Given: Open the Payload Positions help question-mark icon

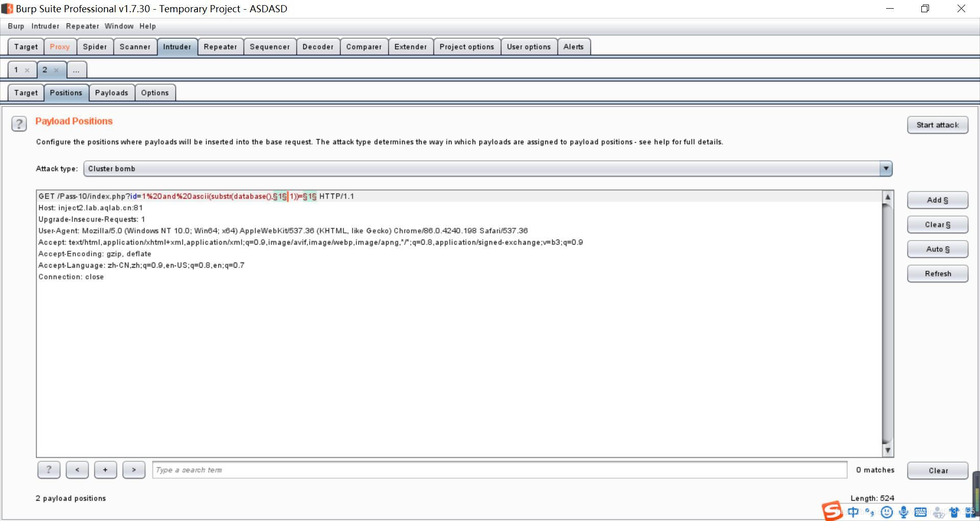Looking at the screenshot, I should pos(19,124).
